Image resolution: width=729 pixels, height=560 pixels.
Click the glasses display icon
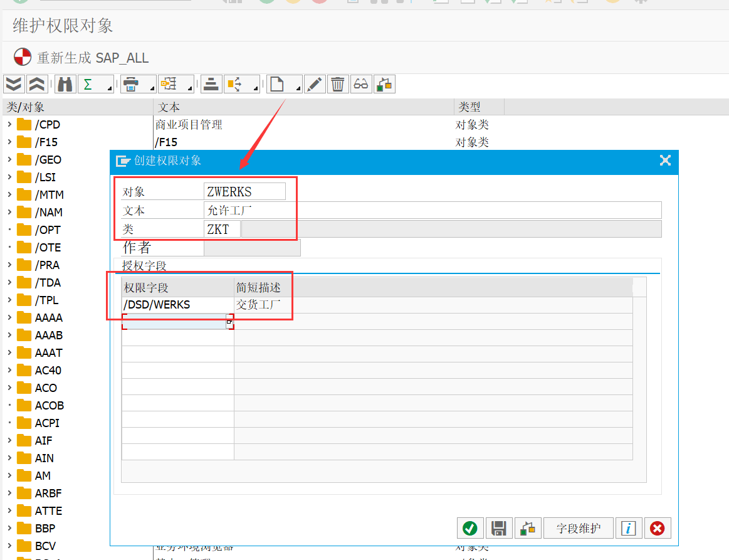tap(360, 84)
